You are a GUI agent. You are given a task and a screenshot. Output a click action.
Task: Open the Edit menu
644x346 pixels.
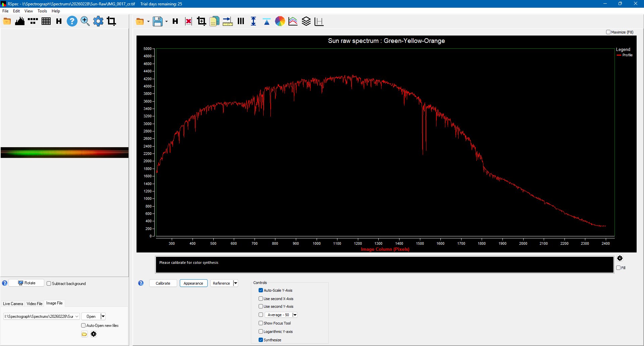pyautogui.click(x=16, y=11)
